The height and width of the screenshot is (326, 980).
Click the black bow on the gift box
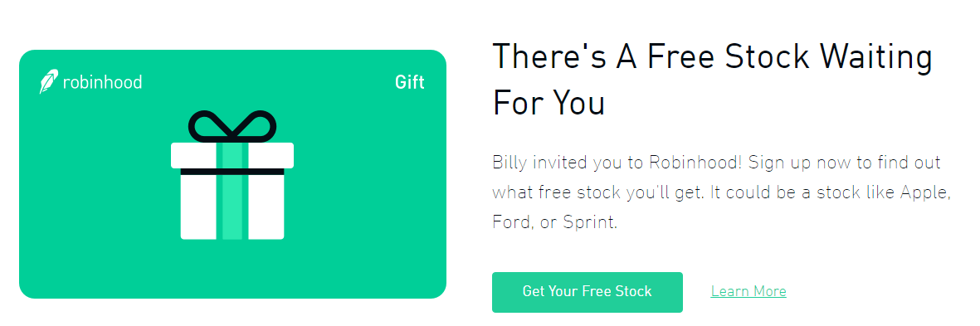(232, 125)
